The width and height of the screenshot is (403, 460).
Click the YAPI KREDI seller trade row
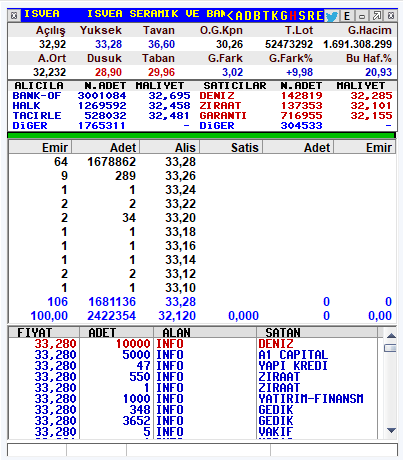click(193, 366)
